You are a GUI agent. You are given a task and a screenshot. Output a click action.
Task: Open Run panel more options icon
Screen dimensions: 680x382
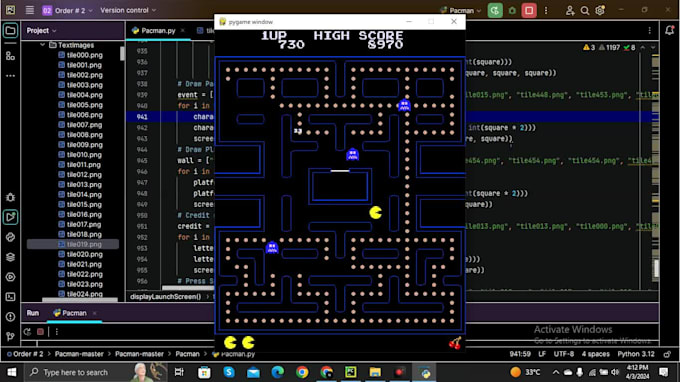pos(57,332)
